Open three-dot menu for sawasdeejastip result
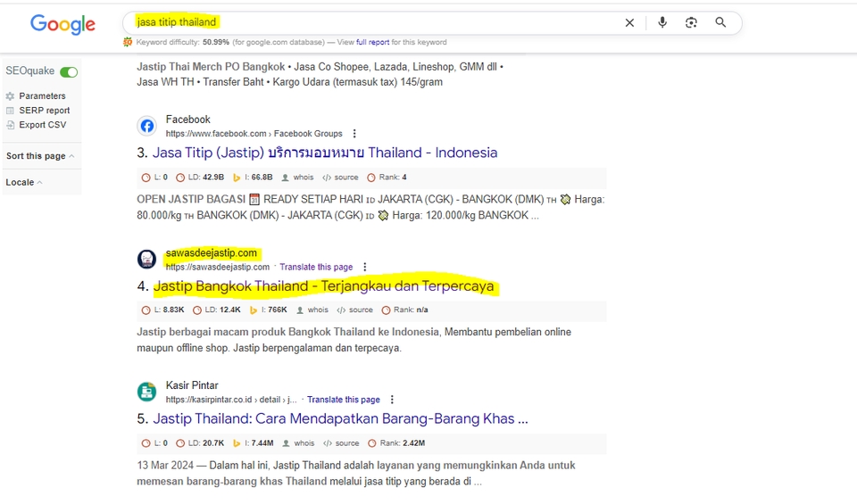Image resolution: width=857 pixels, height=504 pixels. [x=365, y=267]
